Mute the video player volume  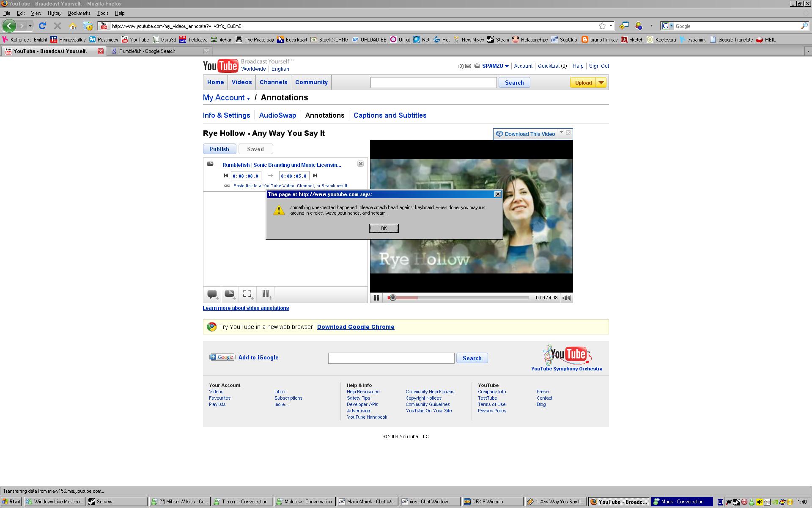tap(567, 298)
